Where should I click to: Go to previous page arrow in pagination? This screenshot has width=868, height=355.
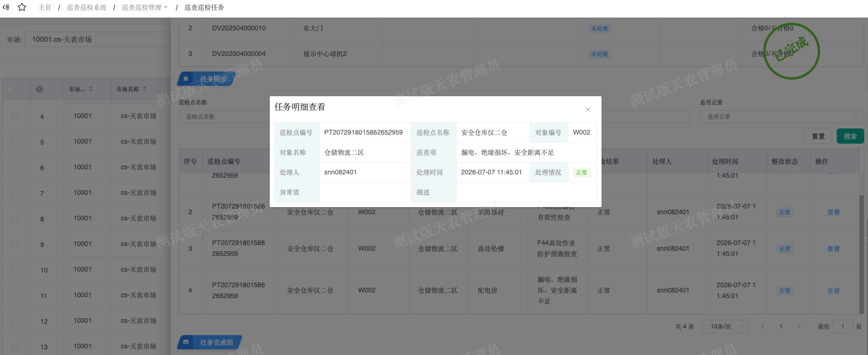[763, 327]
